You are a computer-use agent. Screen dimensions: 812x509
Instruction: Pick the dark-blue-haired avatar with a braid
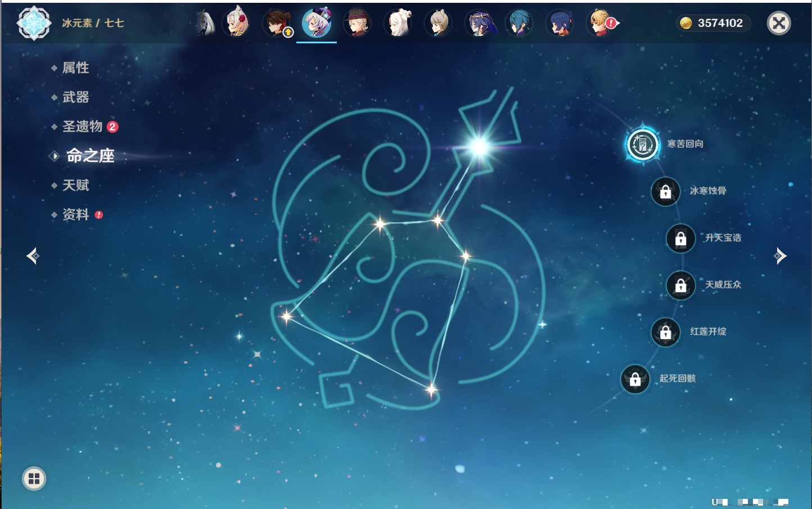coord(560,23)
